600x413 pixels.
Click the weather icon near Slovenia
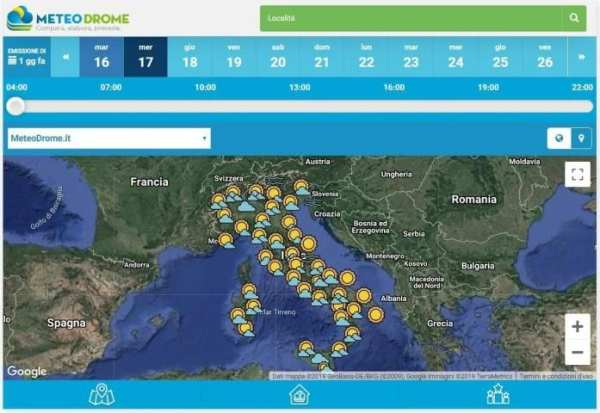click(x=302, y=188)
